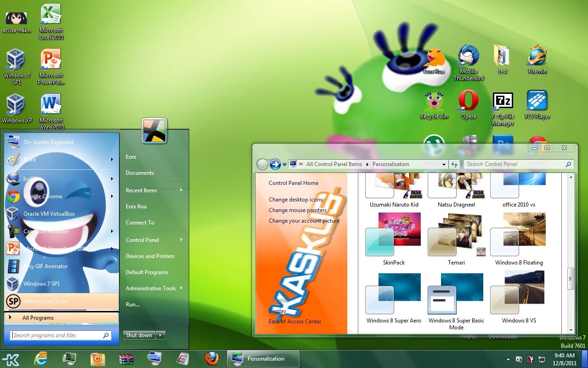The image size is (588, 368).
Task: Click Firefox icon in the taskbar
Action: (x=212, y=359)
